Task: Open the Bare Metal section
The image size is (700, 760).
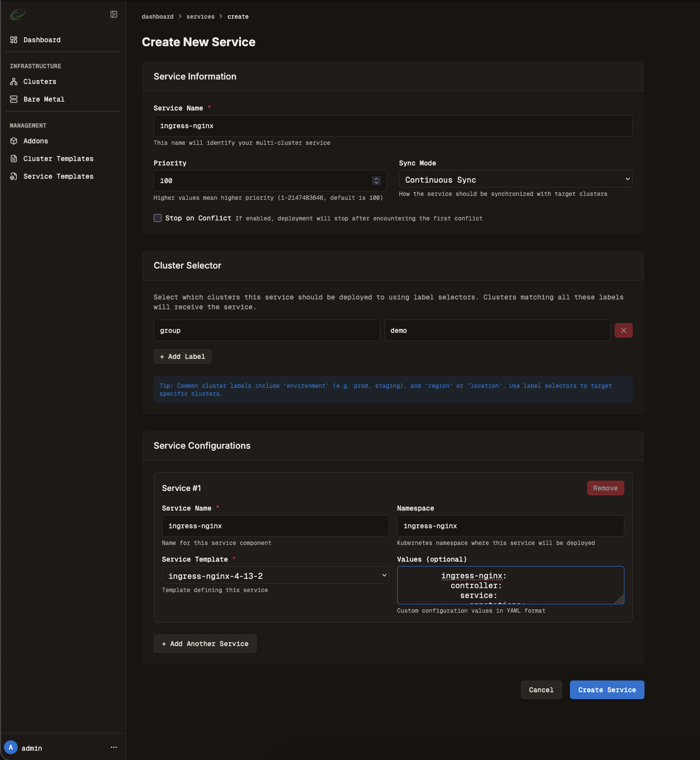Action: (x=44, y=99)
